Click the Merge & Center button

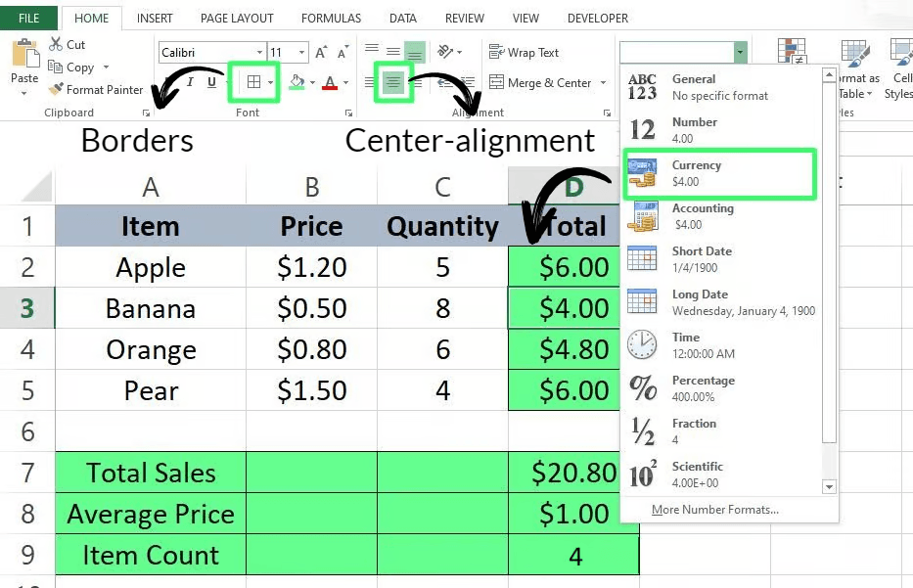540,83
